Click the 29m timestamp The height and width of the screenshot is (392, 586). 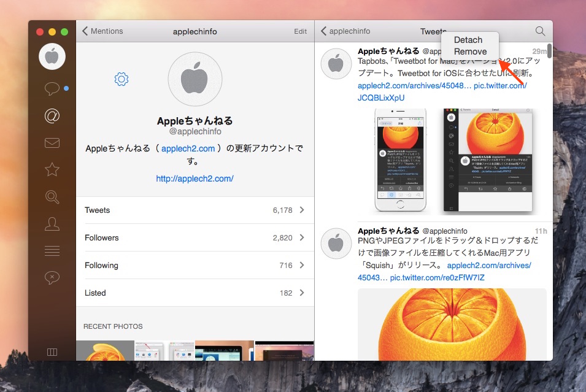(x=539, y=51)
